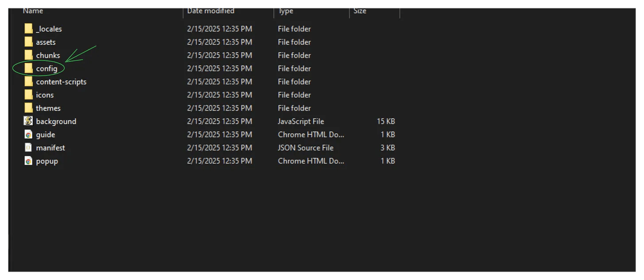Select the popup Chrome HTML document
Image resolution: width=644 pixels, height=280 pixels.
tap(46, 161)
